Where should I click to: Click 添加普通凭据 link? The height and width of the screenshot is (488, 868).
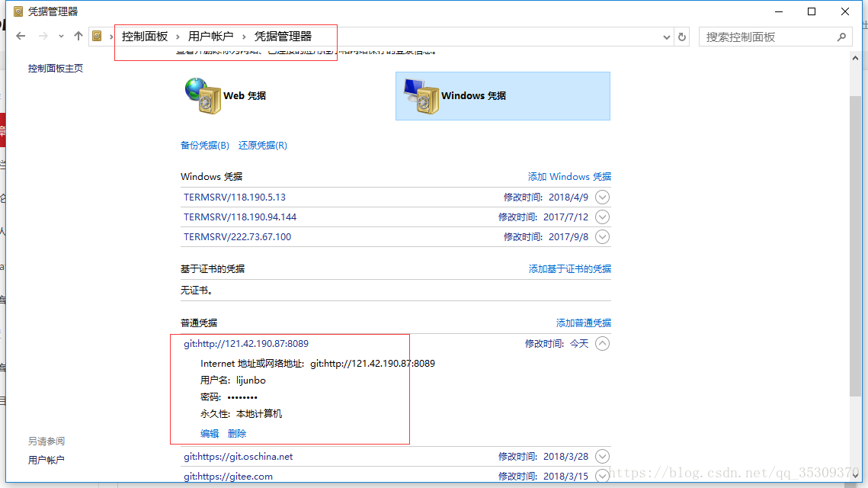coord(584,323)
